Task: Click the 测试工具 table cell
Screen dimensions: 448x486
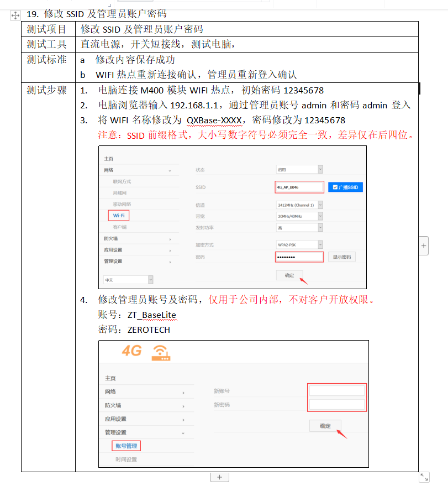Action: pyautogui.click(x=48, y=44)
